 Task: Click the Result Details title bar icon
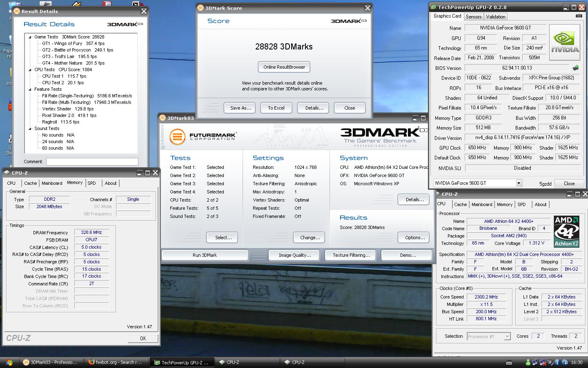(17, 11)
